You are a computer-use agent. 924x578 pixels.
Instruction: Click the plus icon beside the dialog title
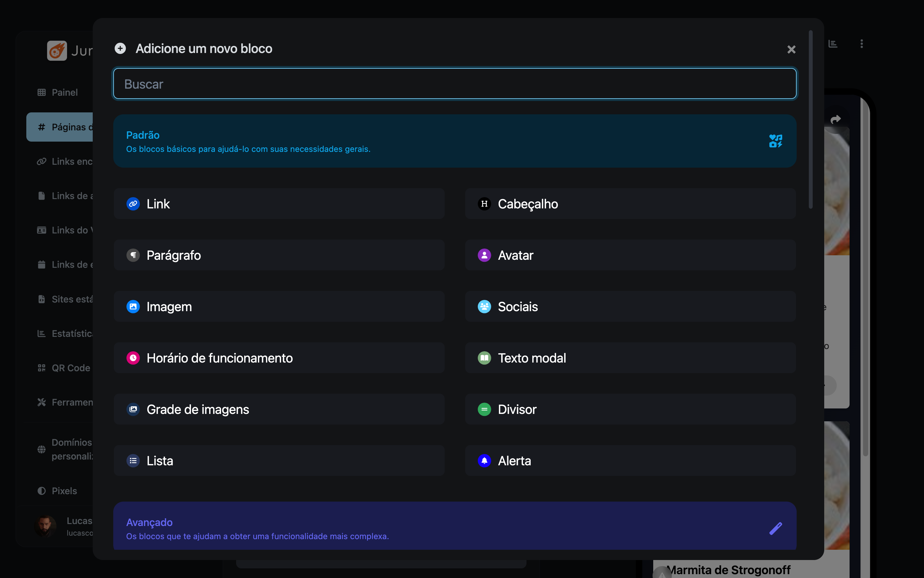coord(120,48)
